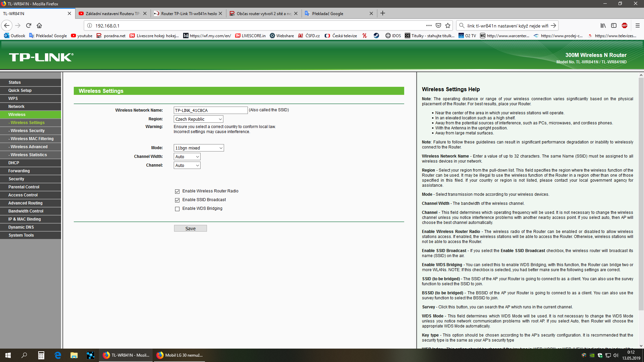Click the Save button

190,229
